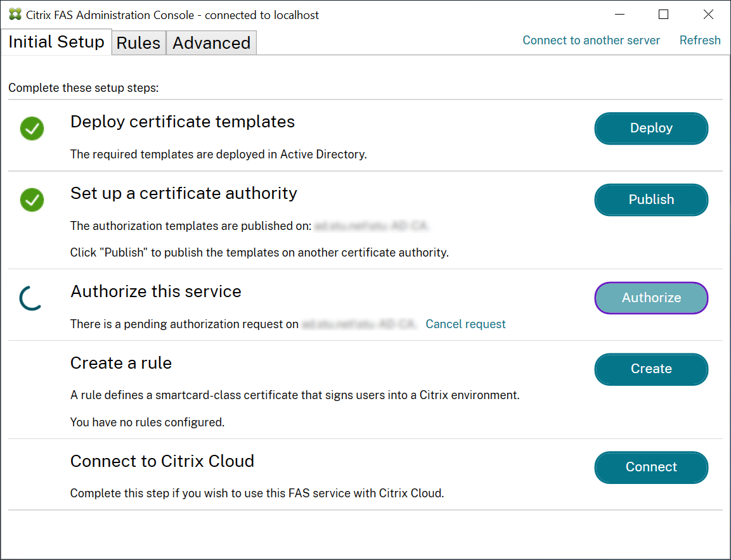731x560 pixels.
Task: Click the Authorize button
Action: [651, 298]
